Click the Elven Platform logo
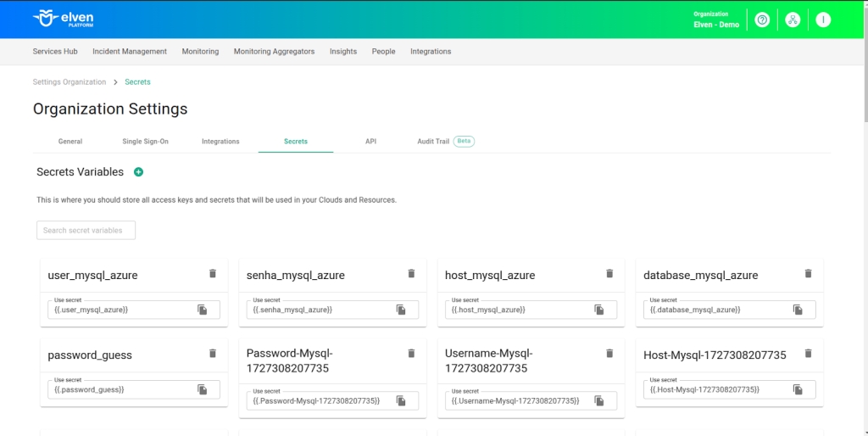Screen dimensions: 868x436 (64, 19)
